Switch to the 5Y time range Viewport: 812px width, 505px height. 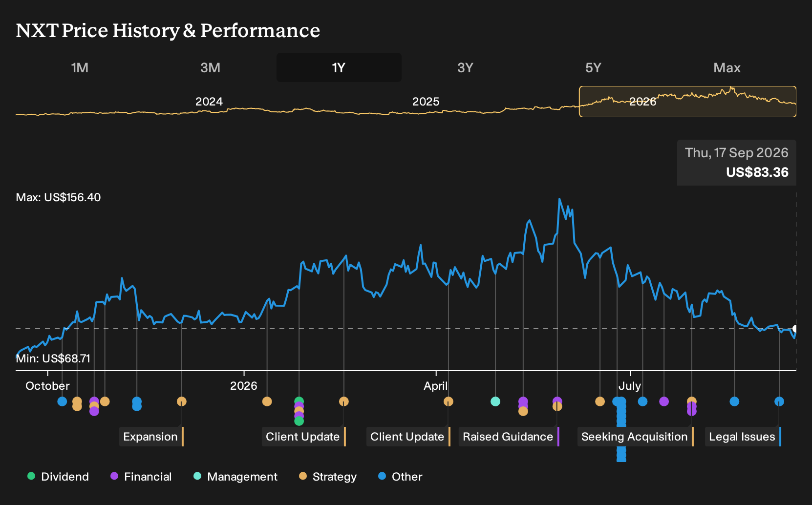[593, 67]
